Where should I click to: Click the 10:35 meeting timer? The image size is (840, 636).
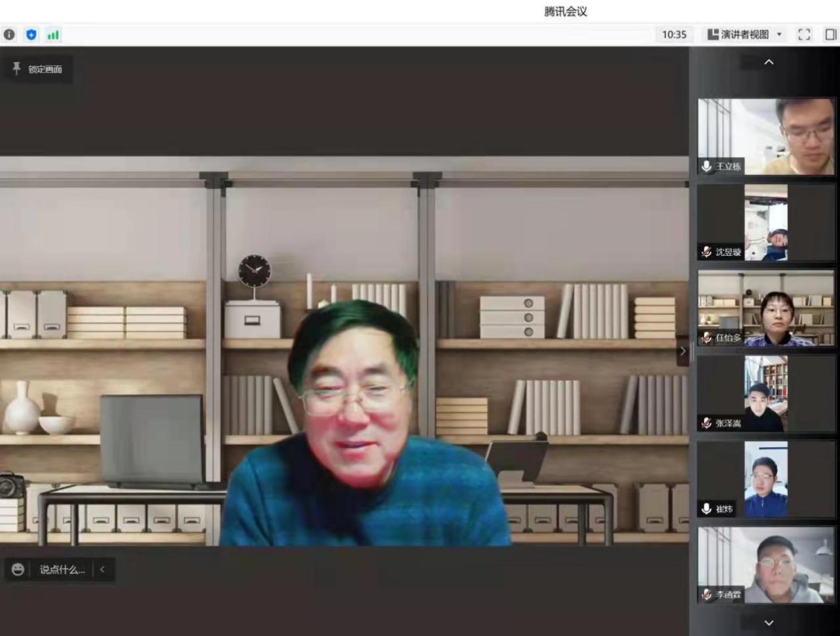[674, 34]
